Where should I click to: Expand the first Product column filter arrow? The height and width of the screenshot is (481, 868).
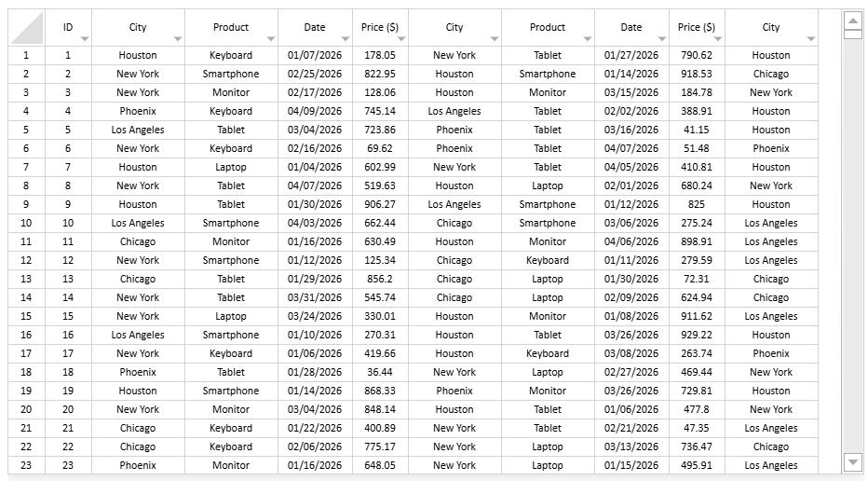(x=271, y=39)
